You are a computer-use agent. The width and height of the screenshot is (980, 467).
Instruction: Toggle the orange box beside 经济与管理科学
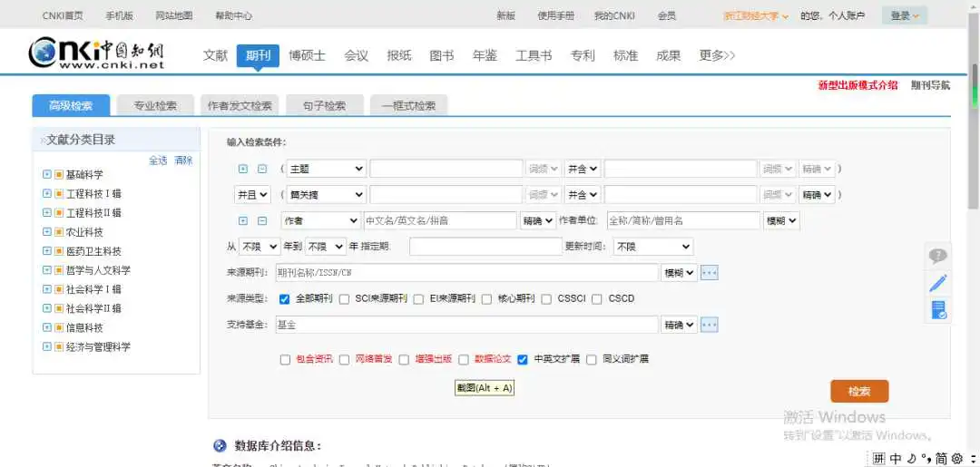pyautogui.click(x=59, y=346)
